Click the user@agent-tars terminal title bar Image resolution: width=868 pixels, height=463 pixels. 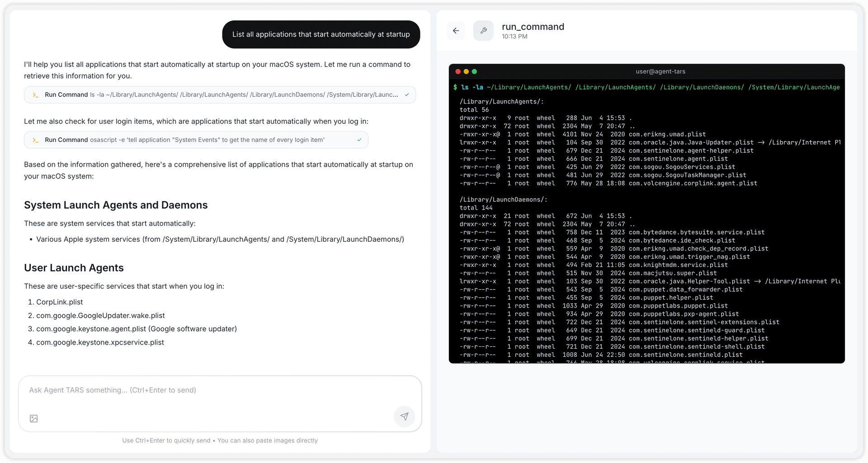(660, 71)
